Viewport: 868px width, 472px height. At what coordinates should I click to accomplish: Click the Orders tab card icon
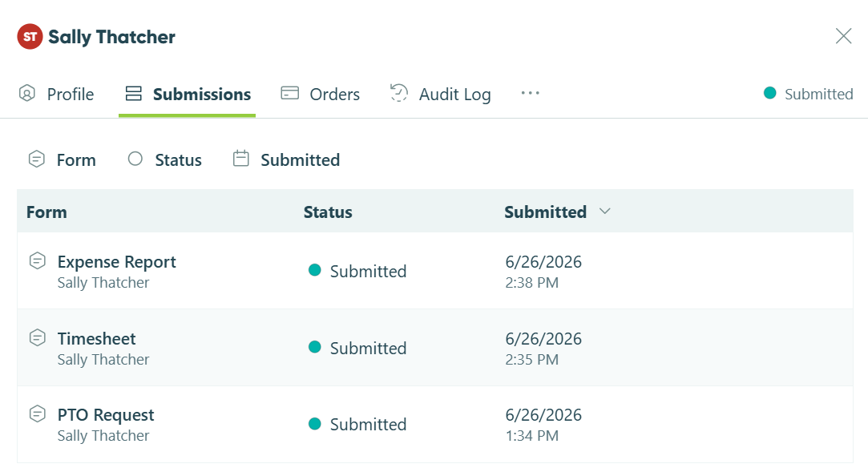point(289,93)
